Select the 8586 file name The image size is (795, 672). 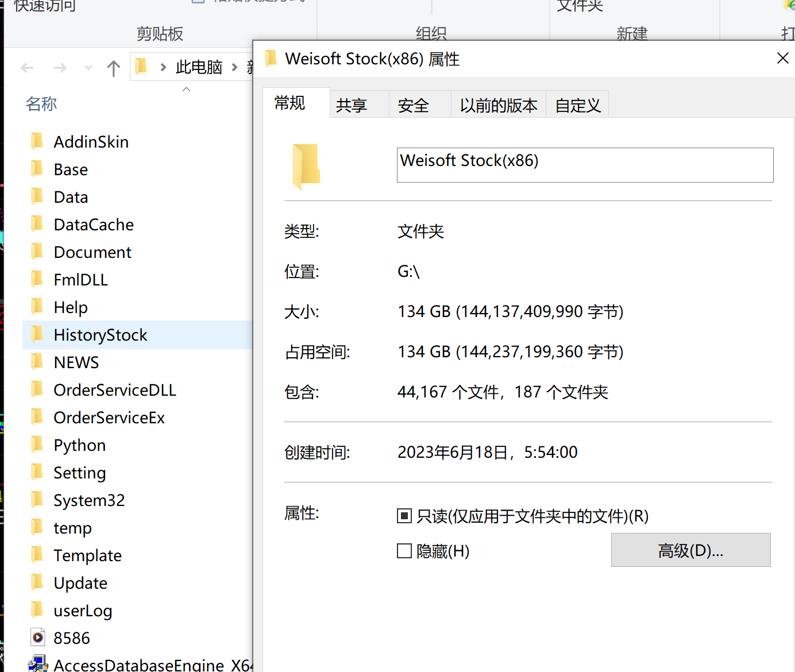pyautogui.click(x=72, y=638)
